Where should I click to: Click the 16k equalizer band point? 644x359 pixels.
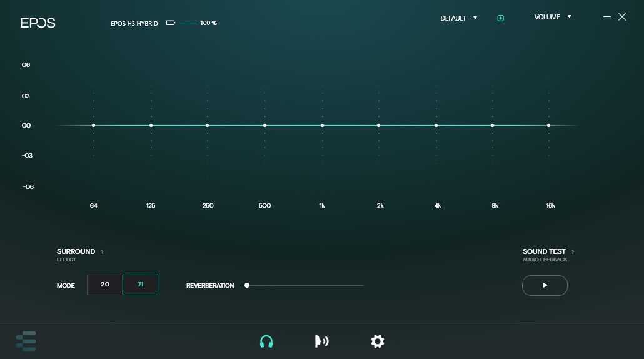click(x=549, y=126)
